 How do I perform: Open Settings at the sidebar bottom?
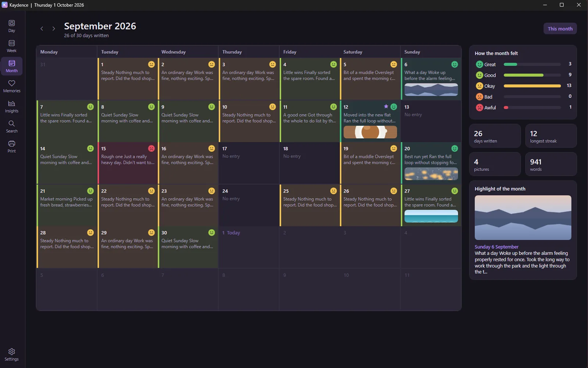[12, 354]
